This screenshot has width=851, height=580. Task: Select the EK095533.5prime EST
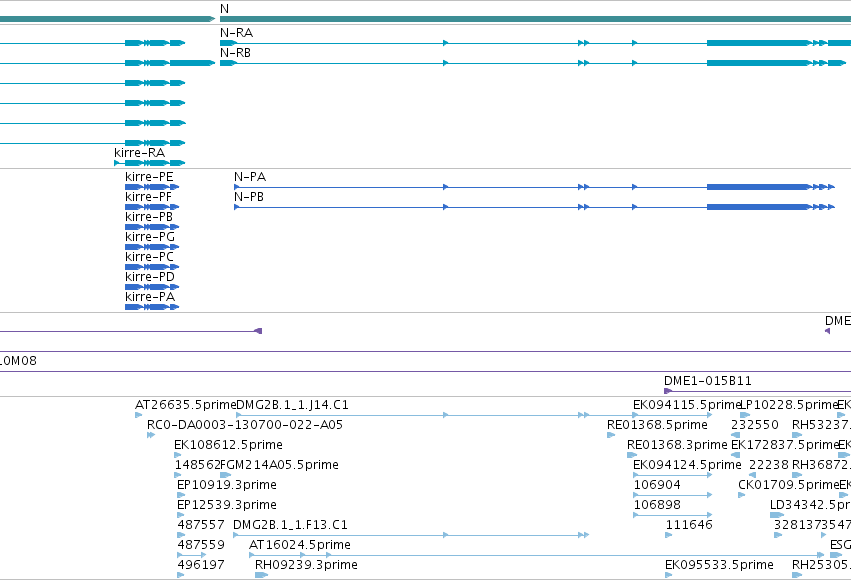[x=669, y=575]
